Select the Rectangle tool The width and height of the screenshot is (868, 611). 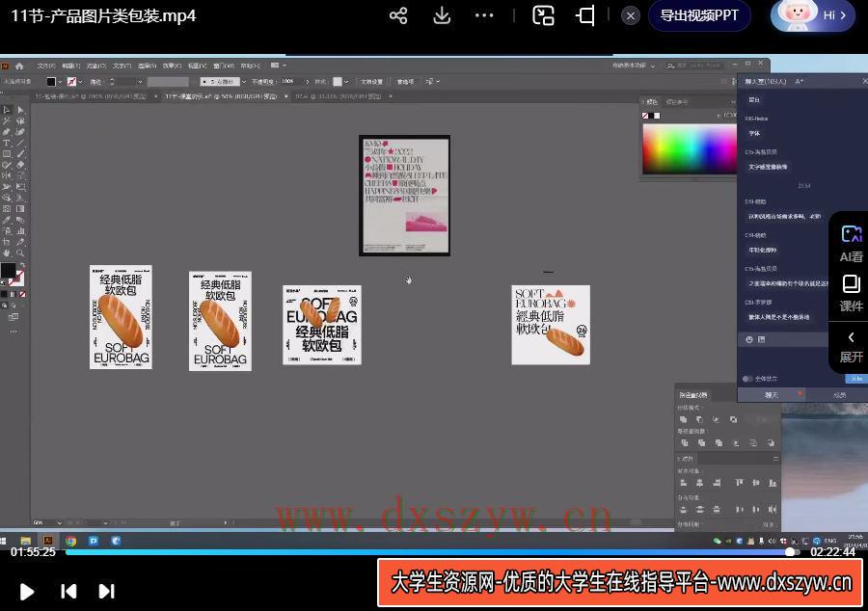(x=7, y=154)
